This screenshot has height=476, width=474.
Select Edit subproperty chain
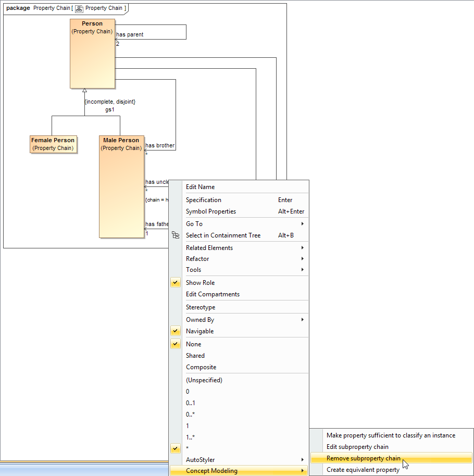pos(357,447)
